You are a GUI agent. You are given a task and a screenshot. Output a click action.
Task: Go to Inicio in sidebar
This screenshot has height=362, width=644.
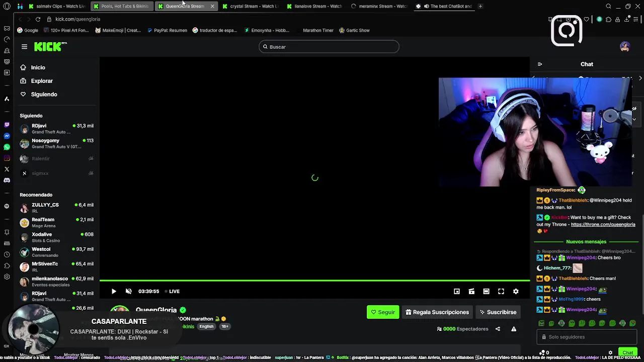click(x=33, y=67)
